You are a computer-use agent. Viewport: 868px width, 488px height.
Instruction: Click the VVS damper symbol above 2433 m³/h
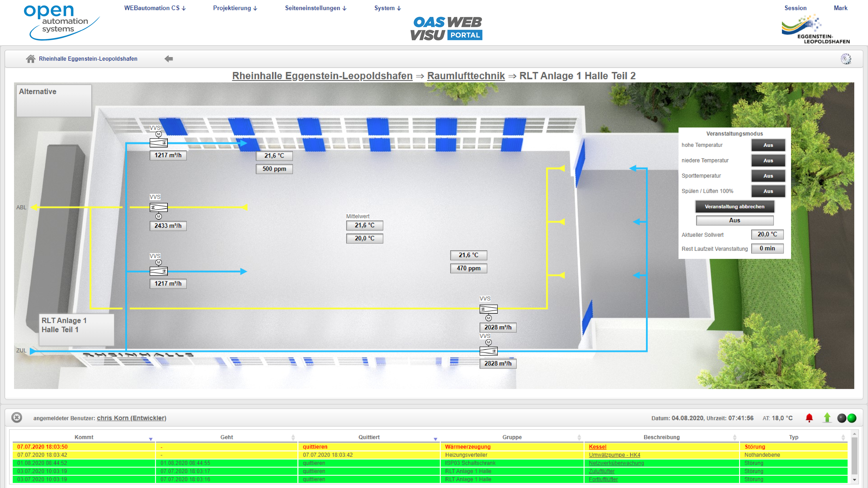click(158, 207)
